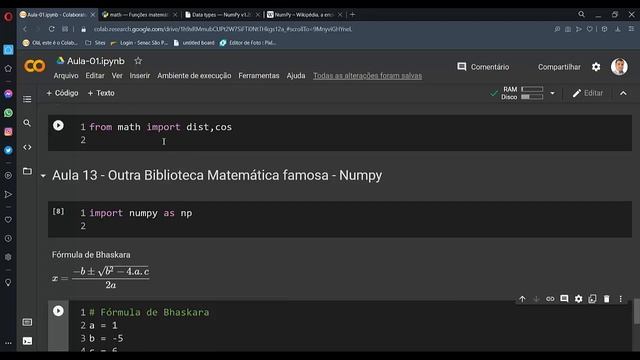Viewport: 640px width, 360px height.
Task: Open the Files folder sidebar icon
Action: (27, 171)
